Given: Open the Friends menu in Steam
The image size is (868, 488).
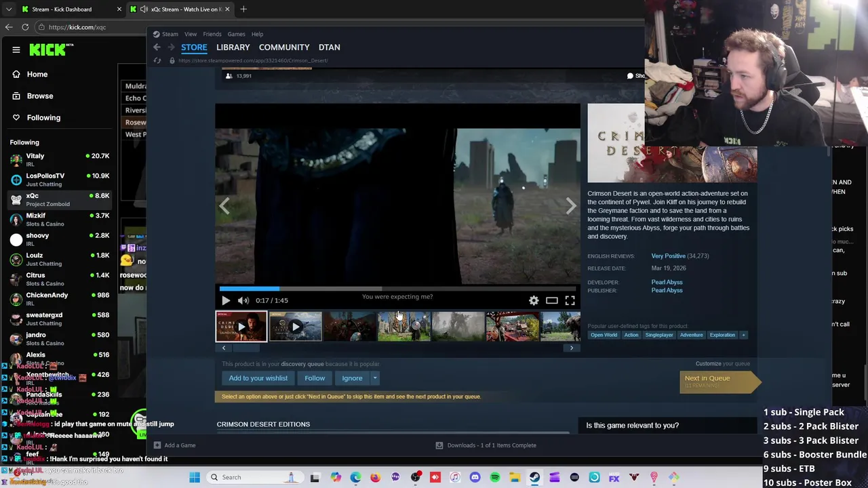Looking at the screenshot, I should point(212,34).
